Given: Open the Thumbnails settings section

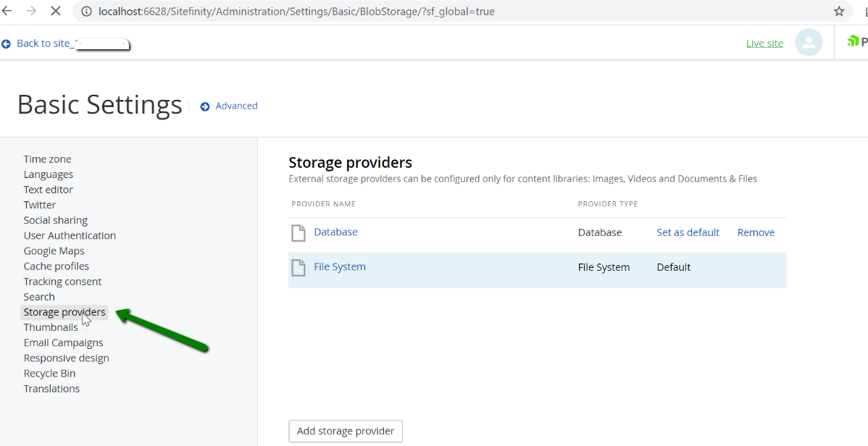Looking at the screenshot, I should coord(51,327).
